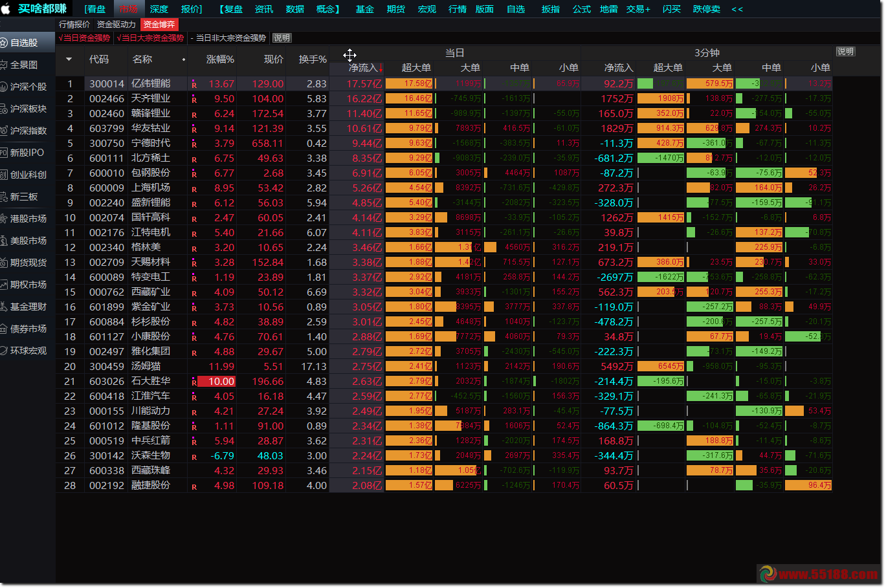Click 地雷 toolbar button

[608, 9]
